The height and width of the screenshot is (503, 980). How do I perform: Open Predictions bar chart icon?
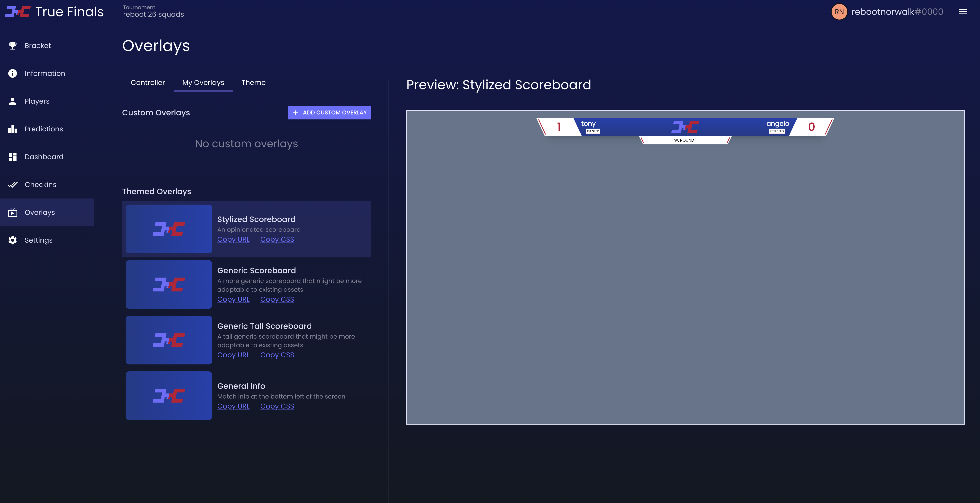click(x=13, y=129)
